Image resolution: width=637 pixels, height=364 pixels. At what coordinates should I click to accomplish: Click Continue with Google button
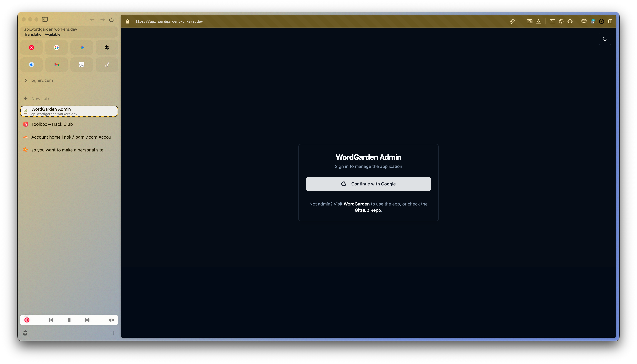coord(368,184)
